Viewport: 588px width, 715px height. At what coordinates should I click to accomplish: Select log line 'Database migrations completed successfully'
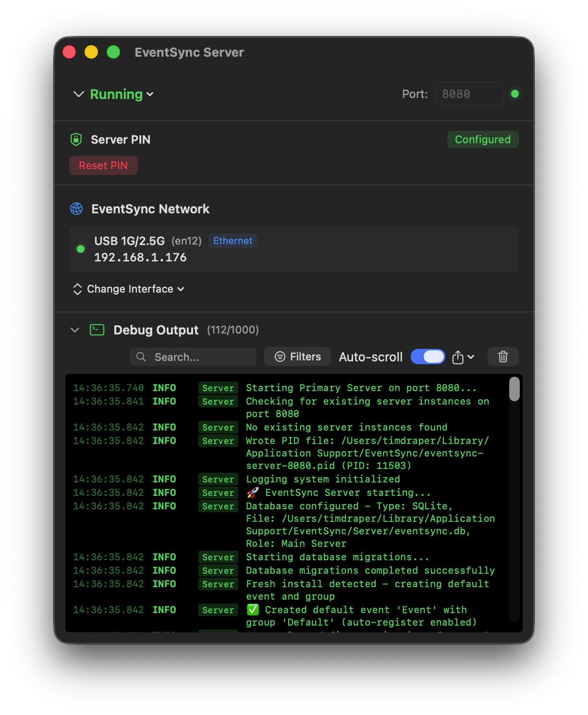point(370,570)
